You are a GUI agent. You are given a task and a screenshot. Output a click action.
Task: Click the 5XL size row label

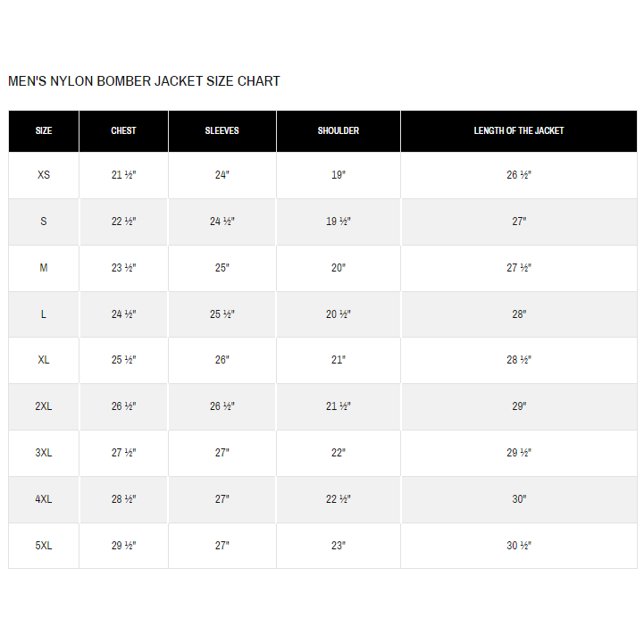coord(44,546)
